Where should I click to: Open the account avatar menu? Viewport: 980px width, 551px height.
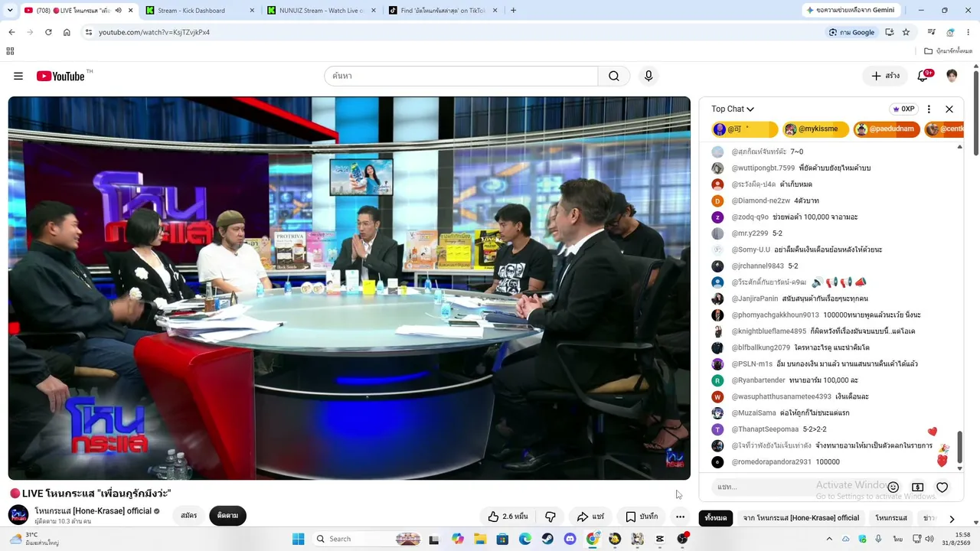coord(952,76)
